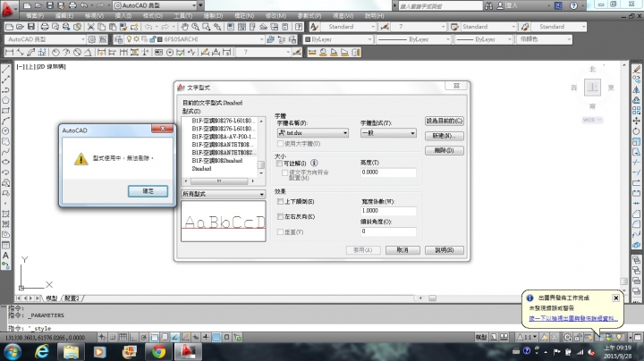Click the style list vertical scrollbar thumb

(261, 164)
